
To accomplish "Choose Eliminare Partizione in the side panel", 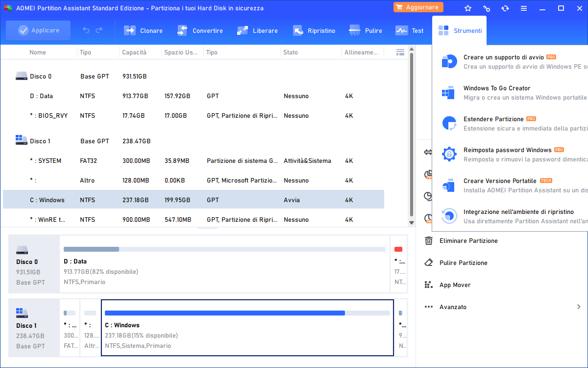I will click(461, 241).
